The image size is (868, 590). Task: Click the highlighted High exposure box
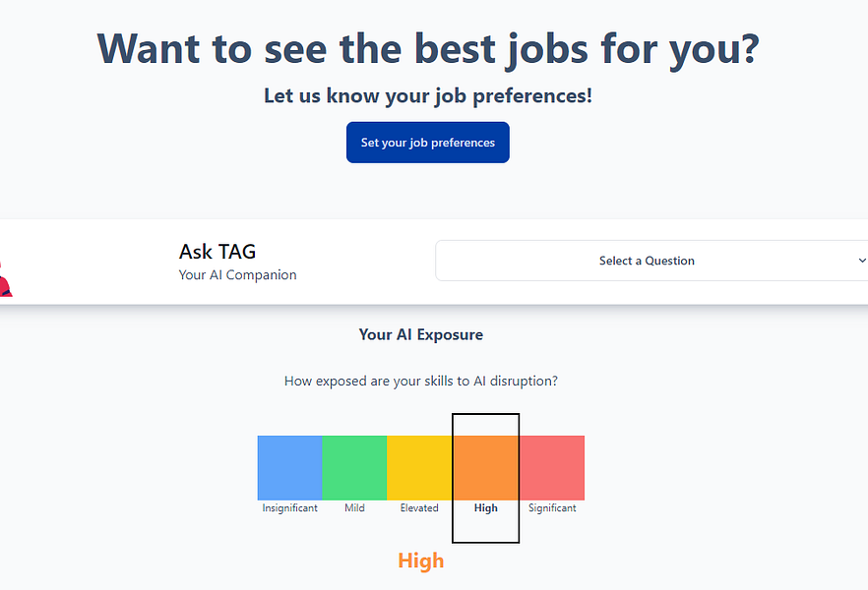click(485, 478)
